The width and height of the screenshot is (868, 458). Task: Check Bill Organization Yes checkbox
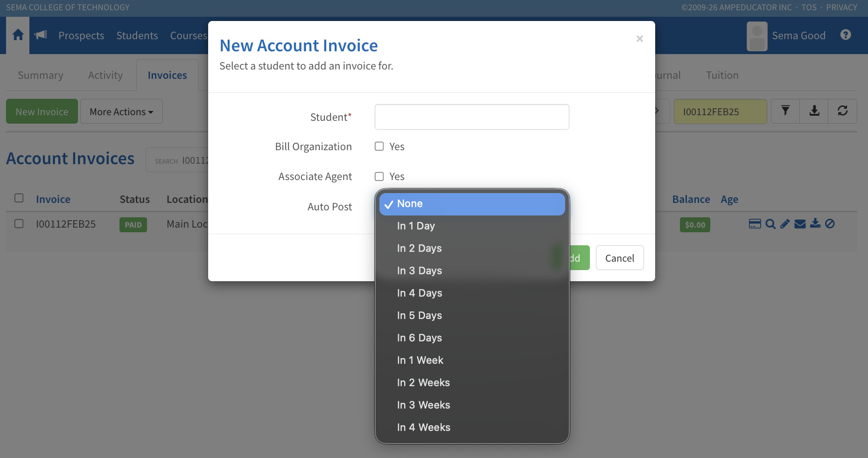pyautogui.click(x=379, y=146)
